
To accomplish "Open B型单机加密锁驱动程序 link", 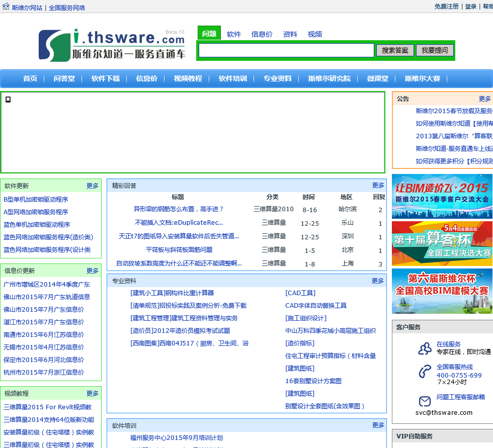I will [36, 200].
